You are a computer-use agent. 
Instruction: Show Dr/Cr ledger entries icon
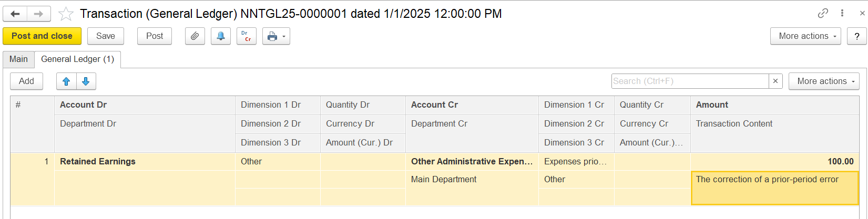pyautogui.click(x=246, y=36)
